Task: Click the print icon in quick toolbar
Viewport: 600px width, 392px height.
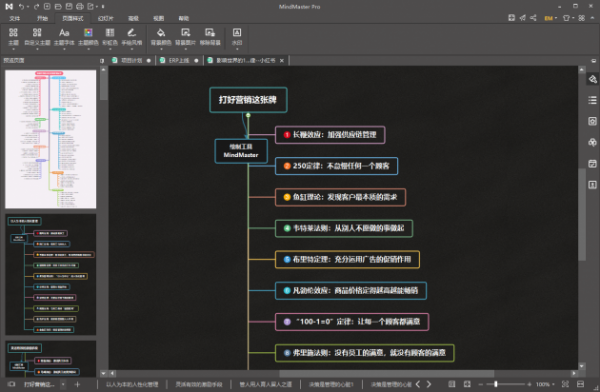Action: click(80, 7)
